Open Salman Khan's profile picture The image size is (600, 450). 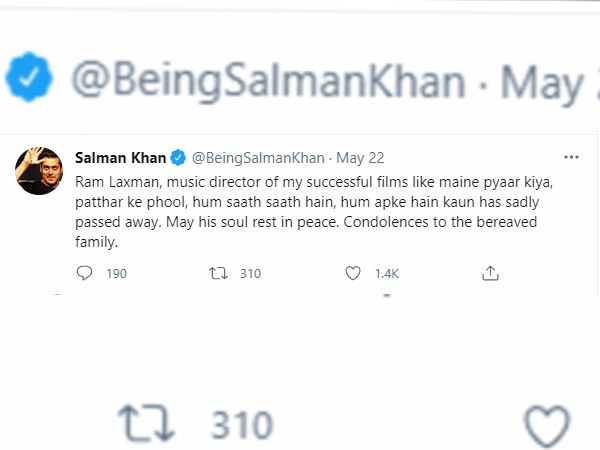pyautogui.click(x=36, y=172)
